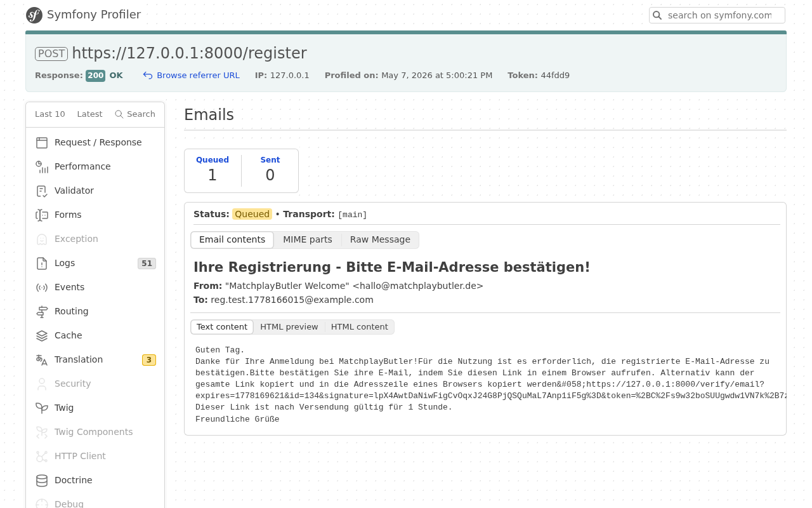Open the Validator panel
This screenshot has width=812, height=508.
(x=95, y=190)
